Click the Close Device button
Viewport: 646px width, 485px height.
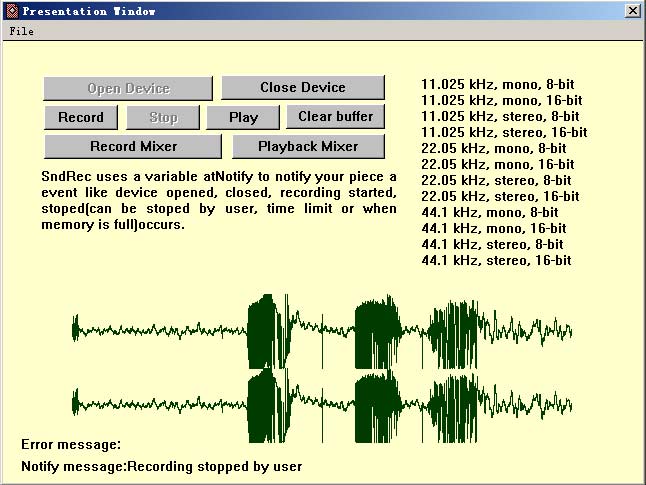[303, 87]
